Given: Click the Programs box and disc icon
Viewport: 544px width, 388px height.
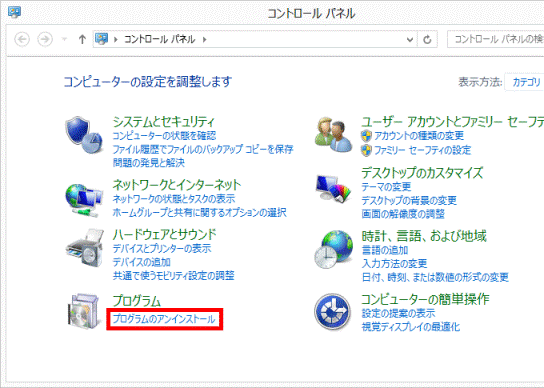Looking at the screenshot, I should 84,311.
